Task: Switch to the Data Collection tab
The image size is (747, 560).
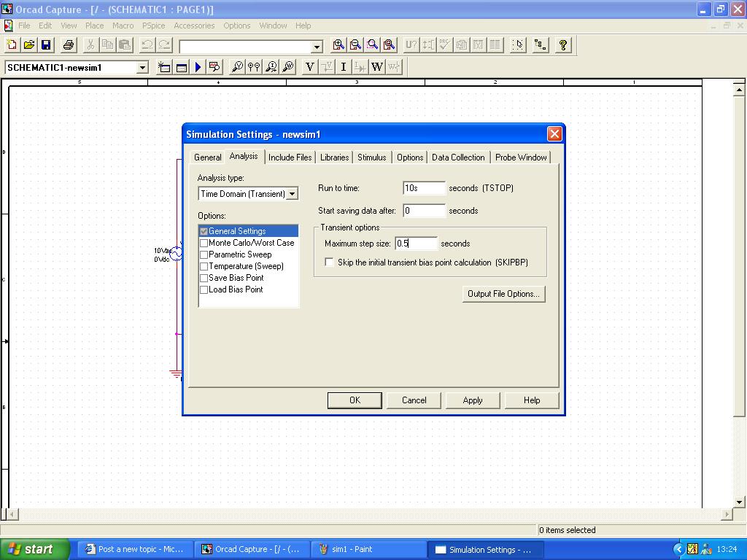Action: (x=458, y=157)
